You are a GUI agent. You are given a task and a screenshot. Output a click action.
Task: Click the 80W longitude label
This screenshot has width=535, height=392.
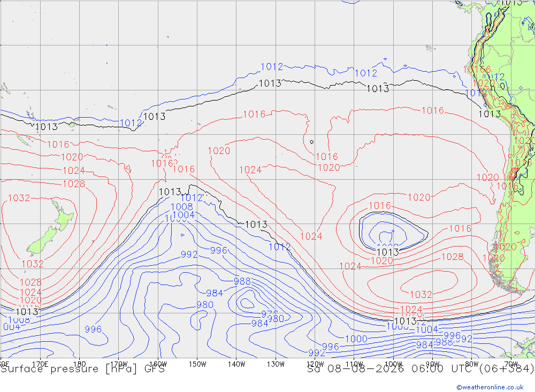pos(472,364)
